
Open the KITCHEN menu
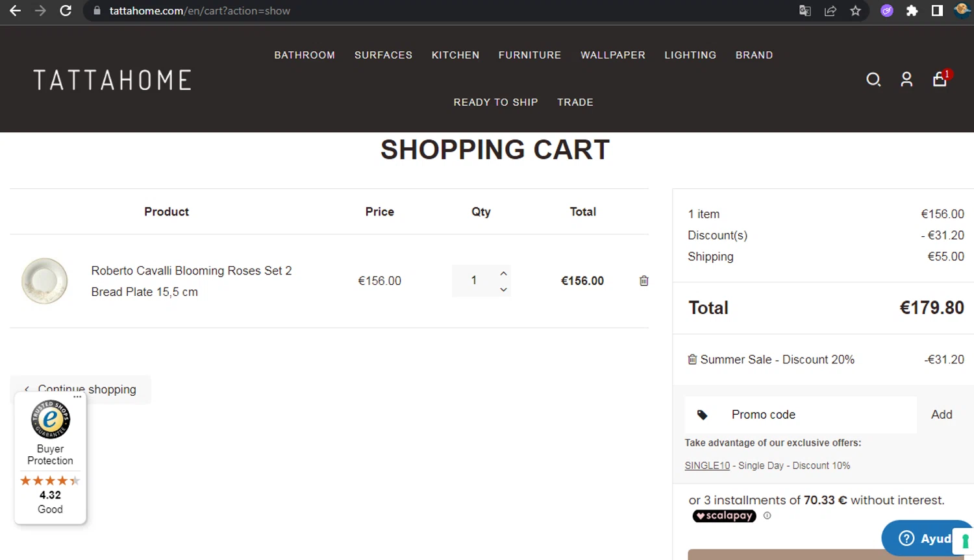[455, 55]
